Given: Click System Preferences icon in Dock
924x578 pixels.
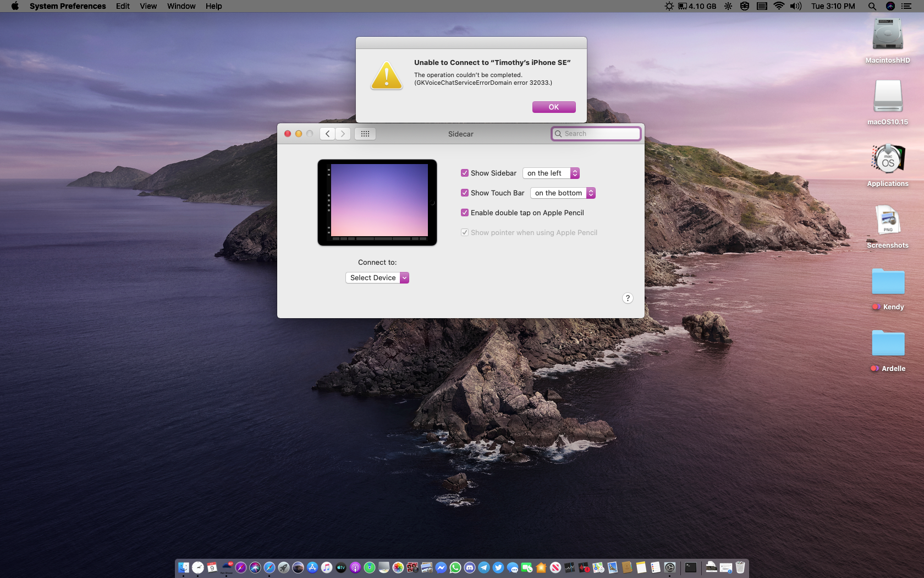Looking at the screenshot, I should (670, 568).
